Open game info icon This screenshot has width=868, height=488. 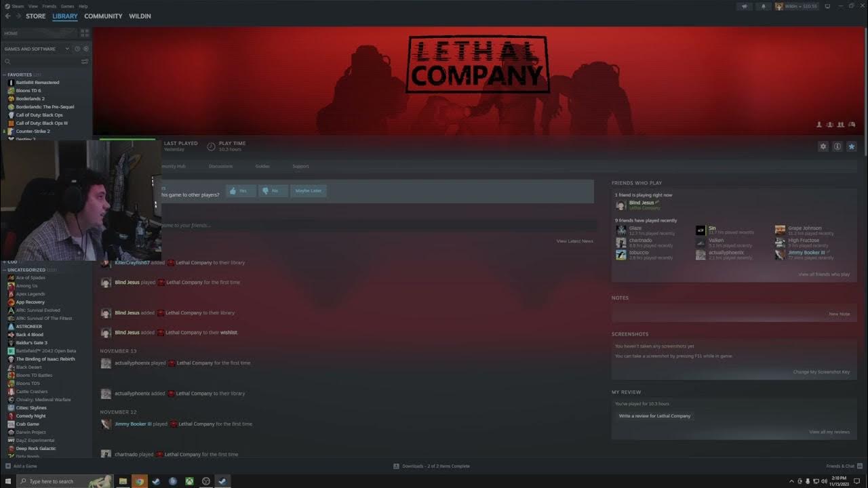(837, 146)
